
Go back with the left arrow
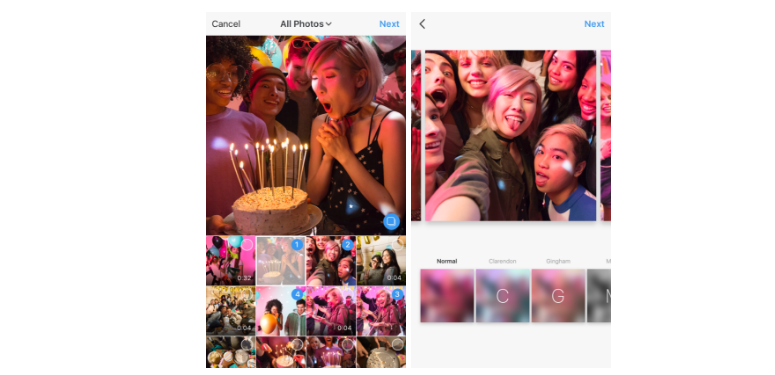[x=422, y=24]
